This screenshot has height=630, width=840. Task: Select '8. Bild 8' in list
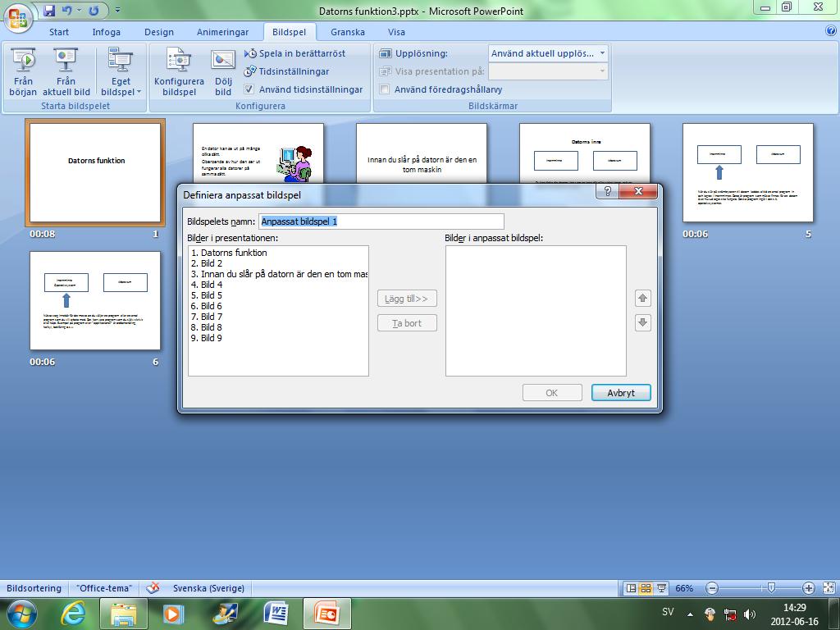(278, 327)
